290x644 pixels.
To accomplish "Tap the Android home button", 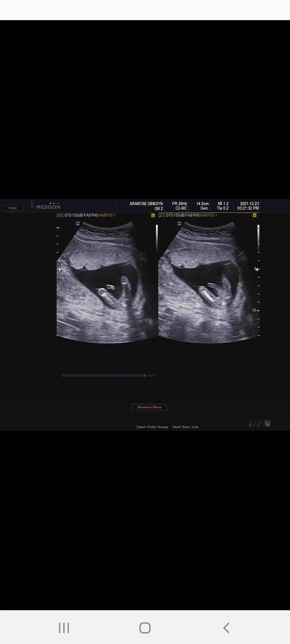I will tap(145, 628).
